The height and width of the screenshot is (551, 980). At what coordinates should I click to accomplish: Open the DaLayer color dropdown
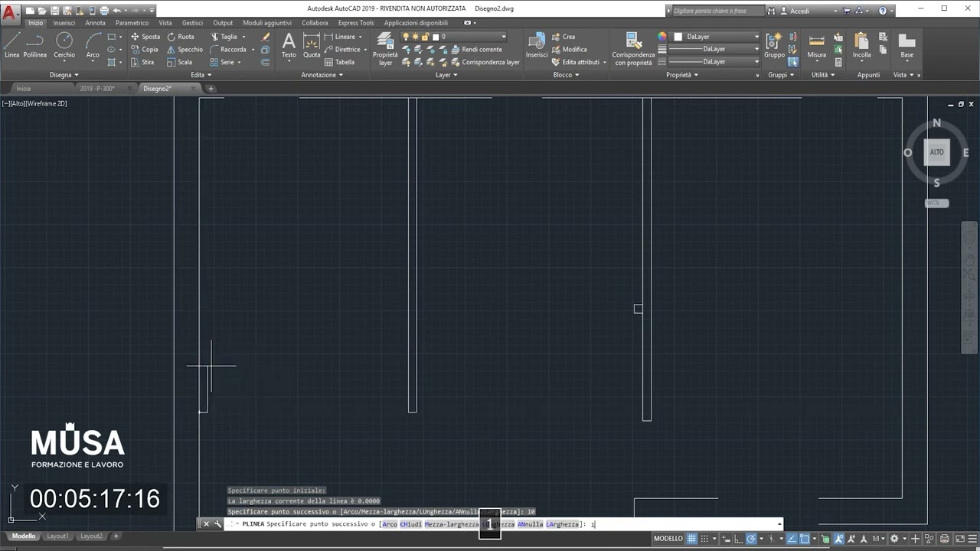[x=716, y=37]
